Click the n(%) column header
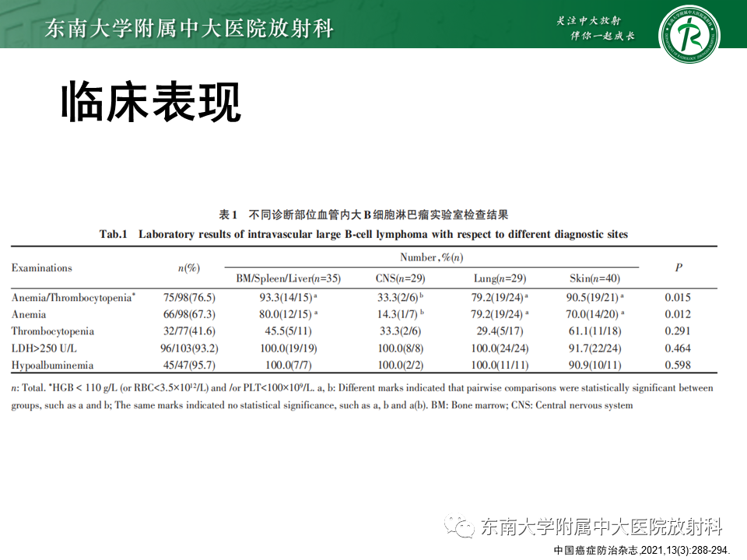Screen dimensions: 747x560 [189, 268]
